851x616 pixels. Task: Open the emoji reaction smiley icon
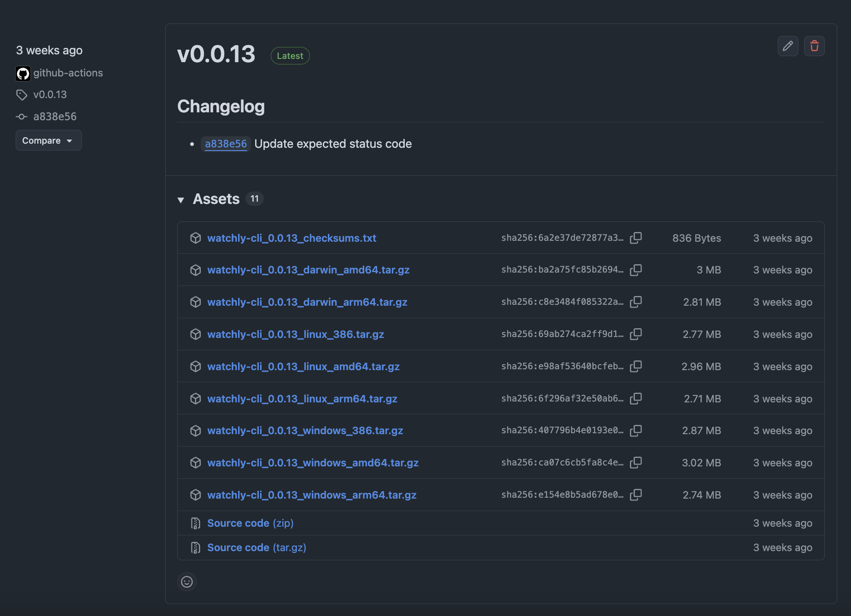pyautogui.click(x=187, y=581)
